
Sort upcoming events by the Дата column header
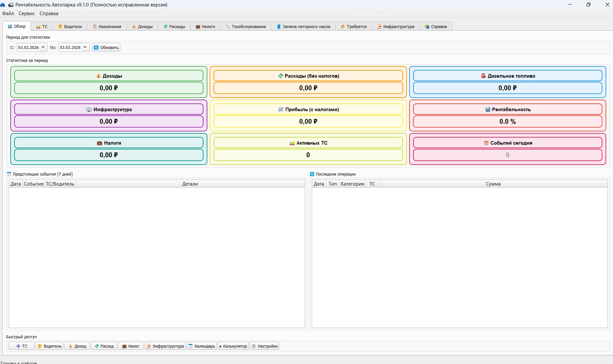tap(16, 184)
